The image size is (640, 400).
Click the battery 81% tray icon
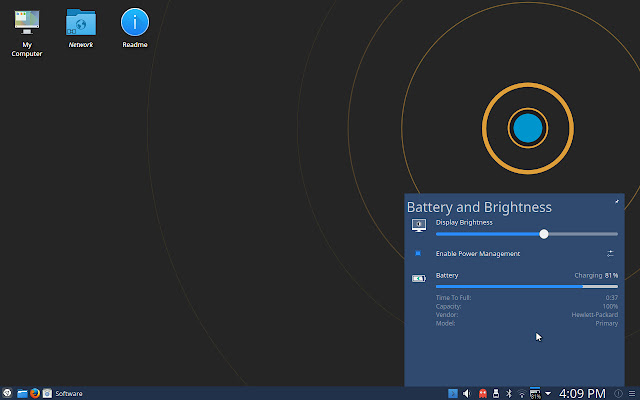click(x=535, y=394)
